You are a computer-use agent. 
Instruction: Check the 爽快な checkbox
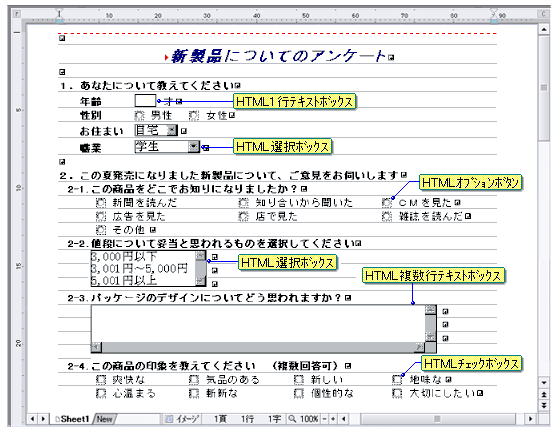101,379
